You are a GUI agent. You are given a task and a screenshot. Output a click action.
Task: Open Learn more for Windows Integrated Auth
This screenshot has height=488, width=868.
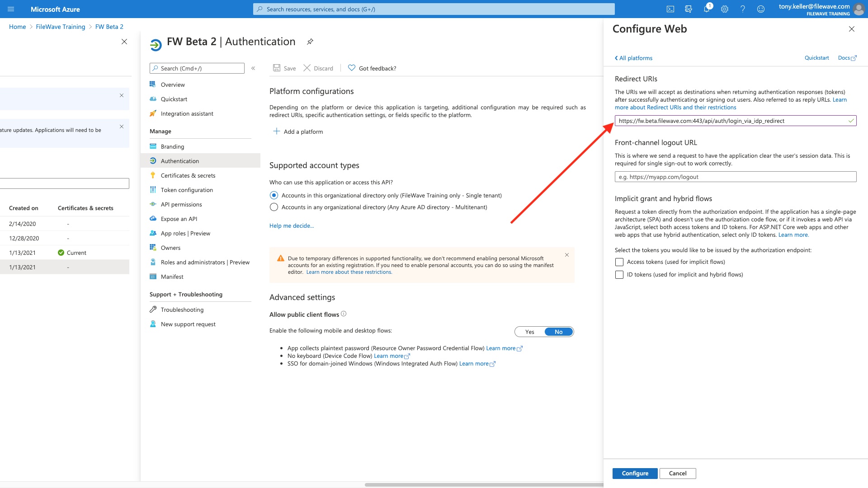click(x=477, y=363)
